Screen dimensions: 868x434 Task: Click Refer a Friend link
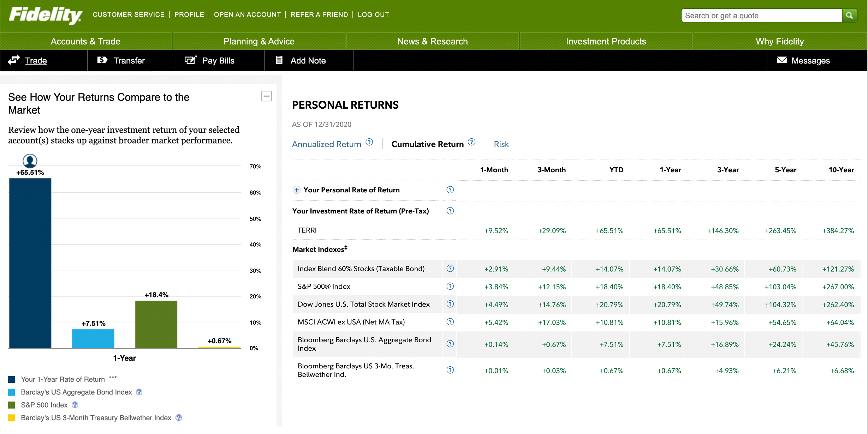pyautogui.click(x=319, y=14)
